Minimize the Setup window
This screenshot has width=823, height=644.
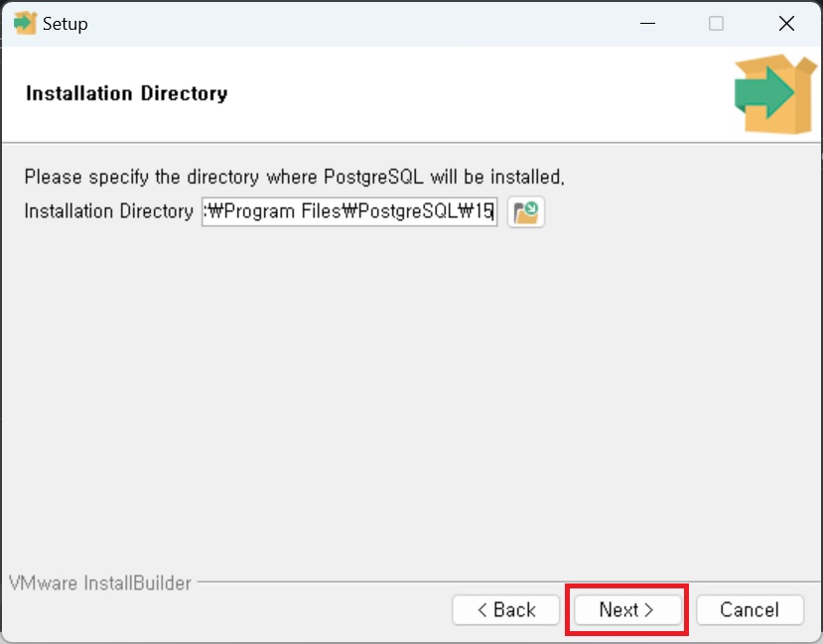(x=647, y=24)
